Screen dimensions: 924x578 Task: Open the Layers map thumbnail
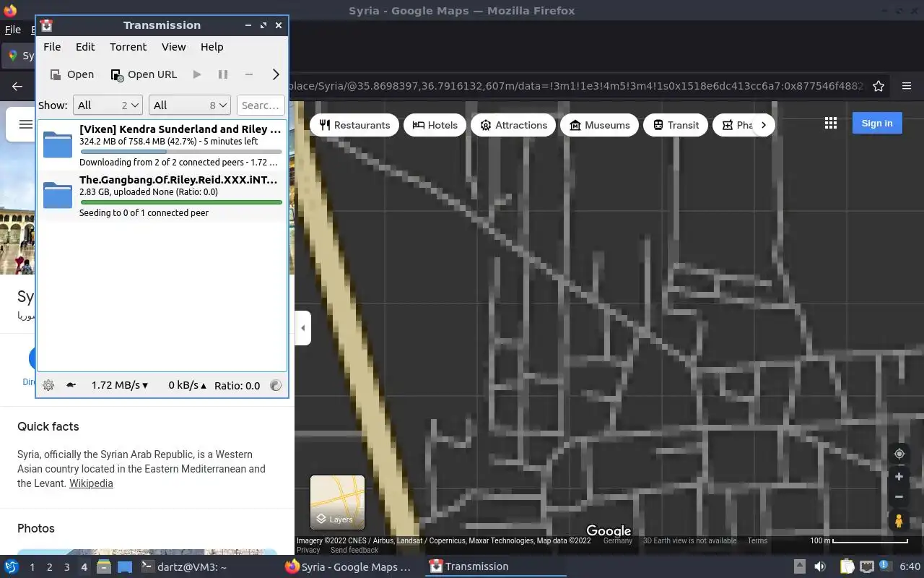coord(337,502)
